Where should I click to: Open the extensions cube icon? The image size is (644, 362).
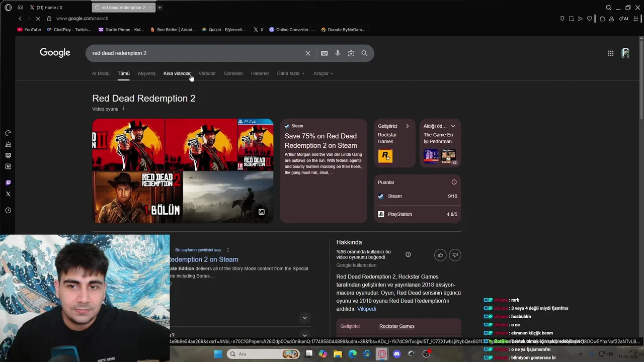(x=602, y=19)
